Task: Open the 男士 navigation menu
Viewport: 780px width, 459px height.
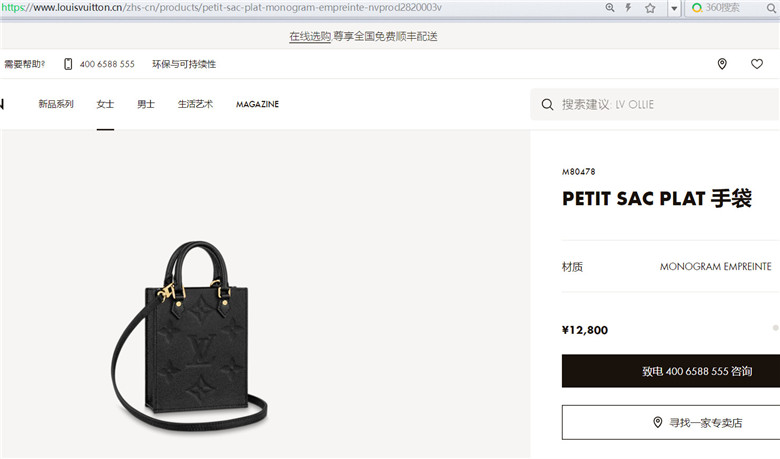Action: [146, 104]
